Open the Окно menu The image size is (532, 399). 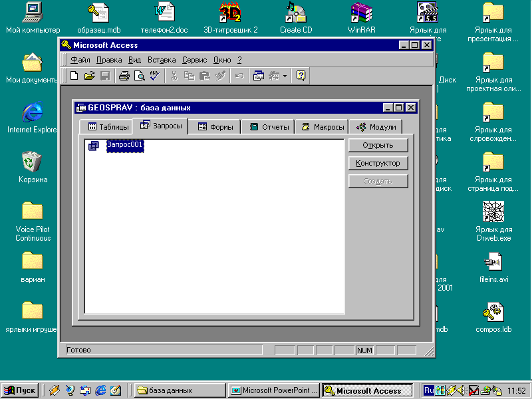click(222, 60)
